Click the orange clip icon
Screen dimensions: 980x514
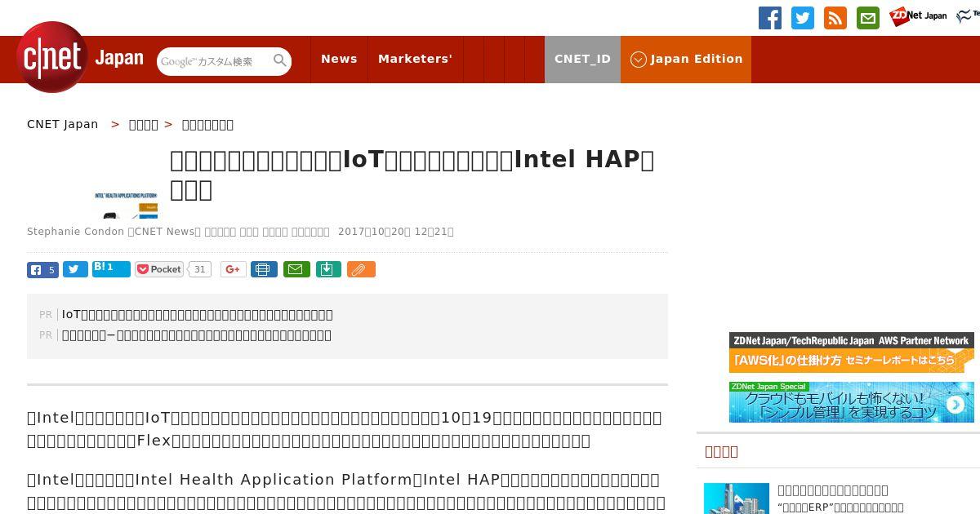coord(361,269)
